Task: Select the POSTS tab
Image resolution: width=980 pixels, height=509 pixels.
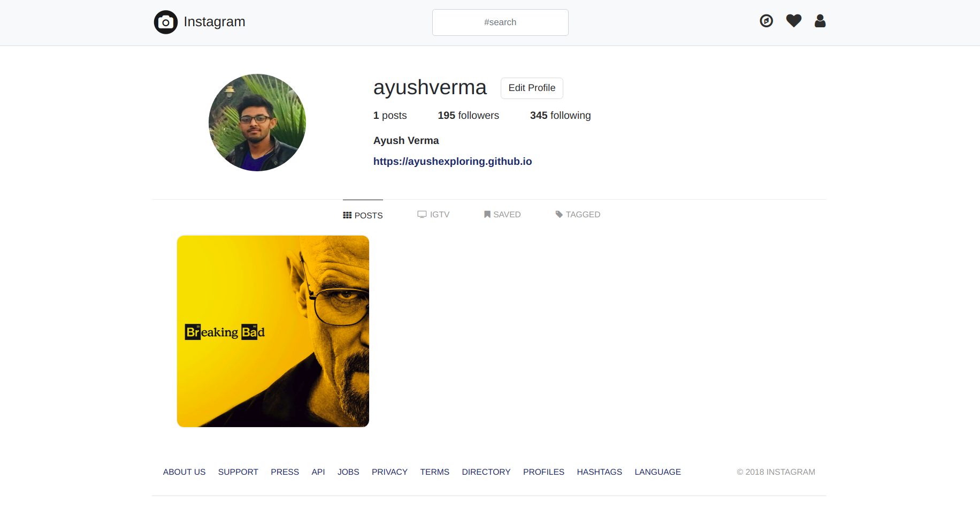Action: (363, 215)
